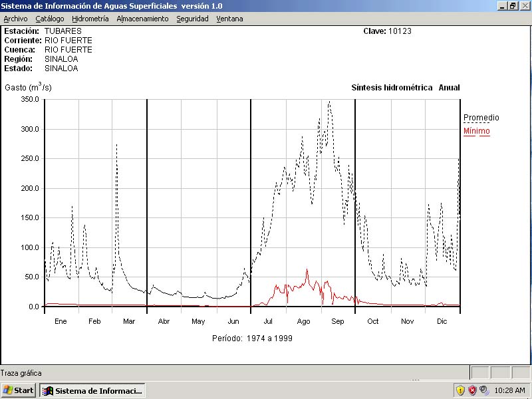Click the Promedio legend entry
The image size is (532, 399).
tap(481, 118)
